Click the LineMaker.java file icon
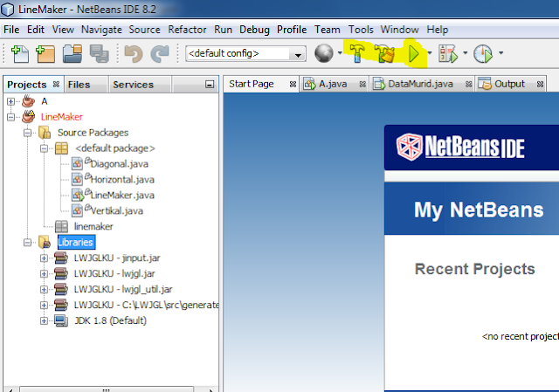This screenshot has height=392, width=559. click(x=78, y=195)
